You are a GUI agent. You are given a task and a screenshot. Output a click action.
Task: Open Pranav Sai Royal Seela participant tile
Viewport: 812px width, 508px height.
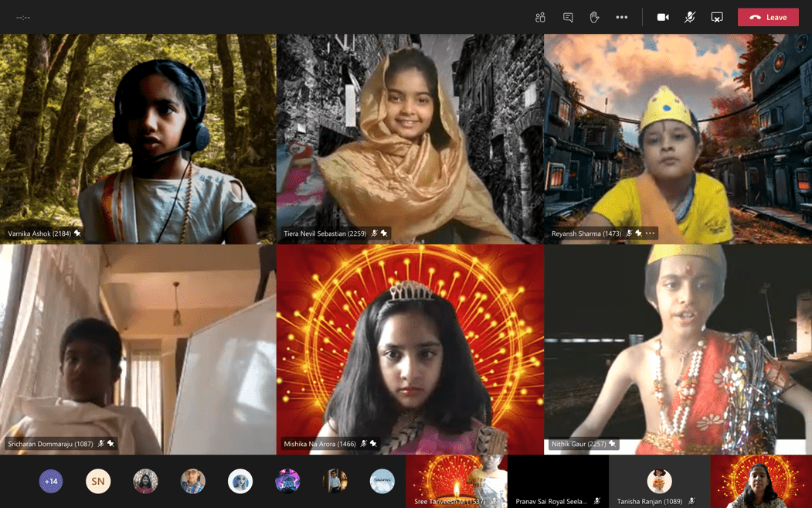[x=559, y=481]
